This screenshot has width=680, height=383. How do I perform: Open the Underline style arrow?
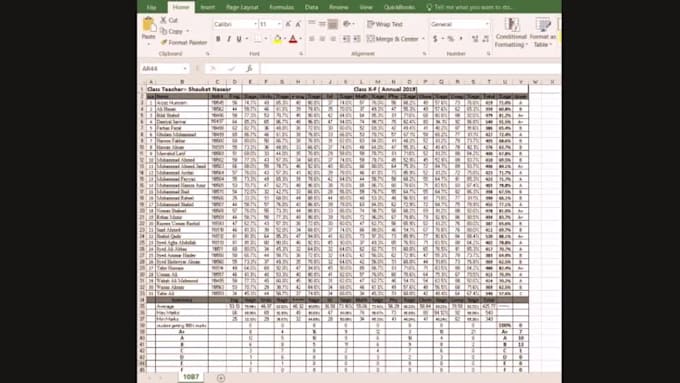pos(246,39)
